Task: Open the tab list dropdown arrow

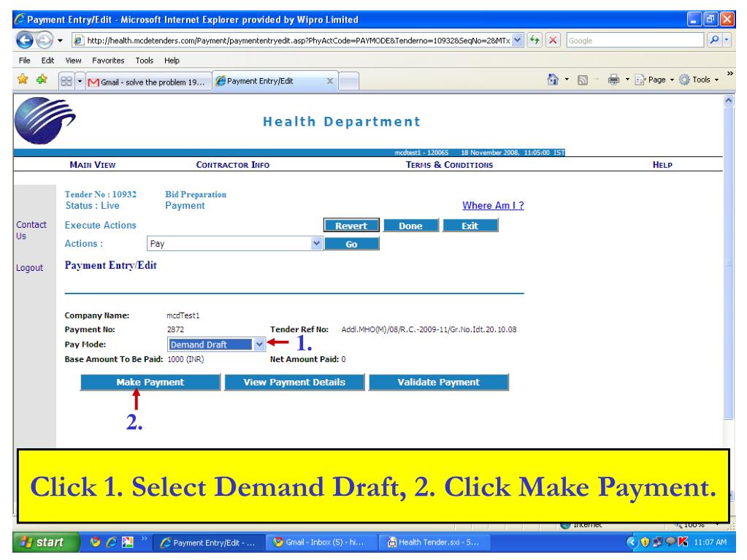Action: (x=80, y=82)
